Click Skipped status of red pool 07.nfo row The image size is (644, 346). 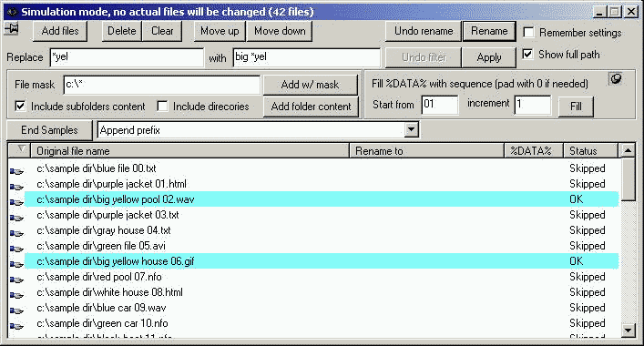tap(588, 277)
